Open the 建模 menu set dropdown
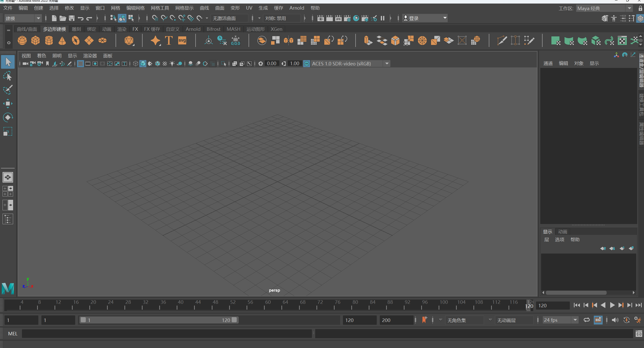Screen dimensions: 644x348 pyautogui.click(x=23, y=18)
